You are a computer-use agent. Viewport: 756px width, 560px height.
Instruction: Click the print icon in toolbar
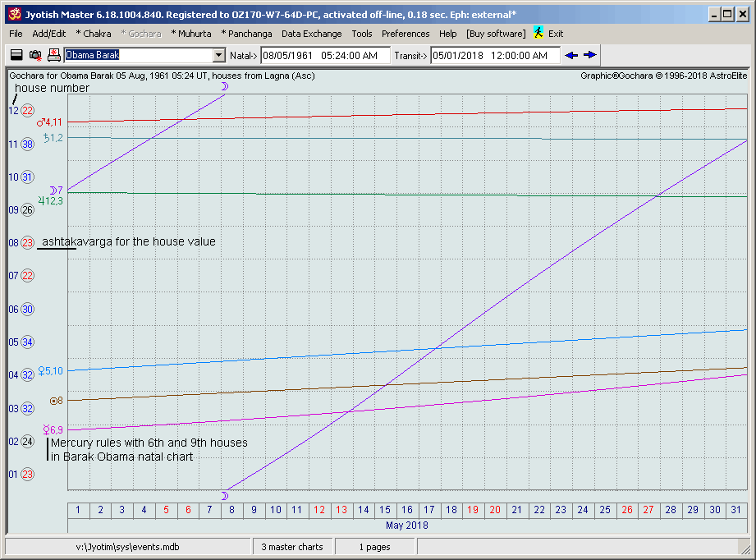point(54,55)
